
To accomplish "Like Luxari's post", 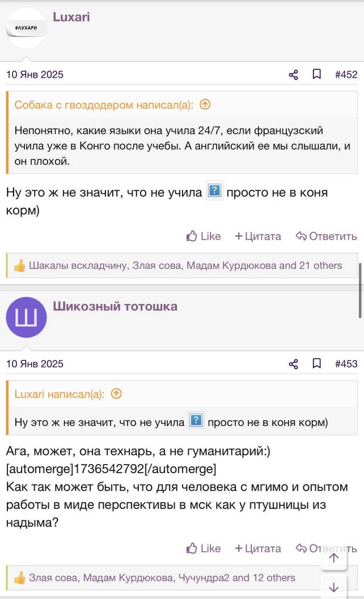I will click(204, 236).
